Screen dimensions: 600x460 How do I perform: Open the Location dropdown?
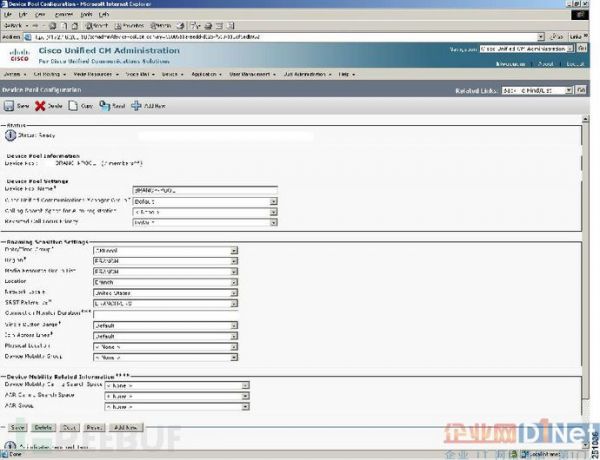tap(165, 282)
